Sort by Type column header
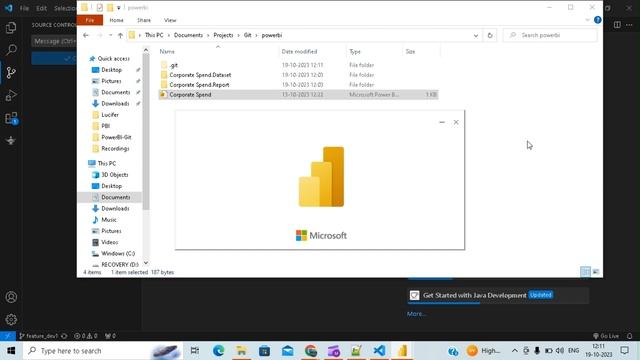 (x=355, y=51)
